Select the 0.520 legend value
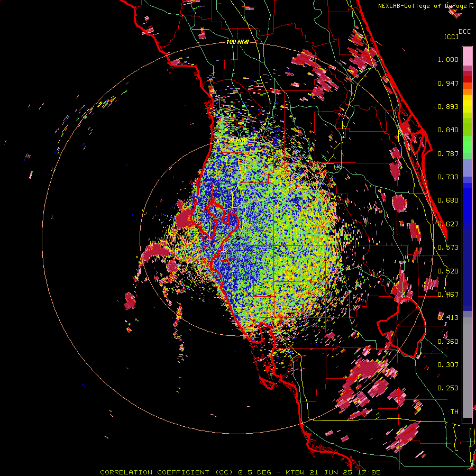476x476 pixels. pos(448,271)
